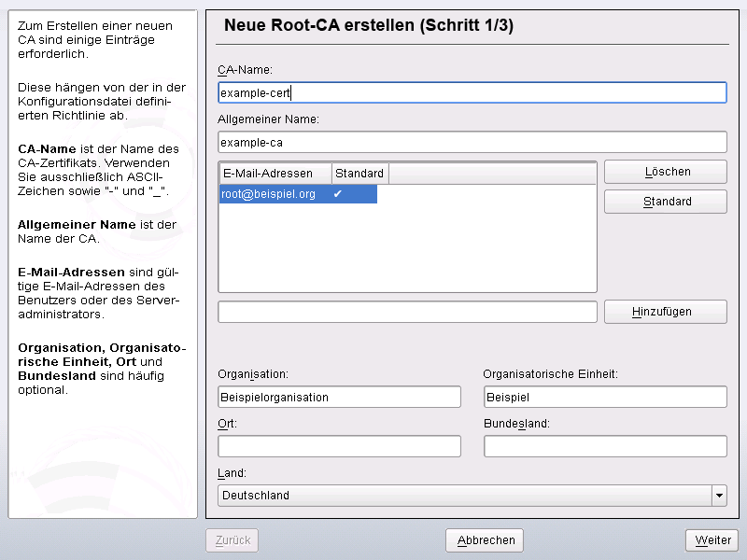Click the Allgemeiner Name help paragraph
The width and height of the screenshot is (747, 560).
point(97,231)
